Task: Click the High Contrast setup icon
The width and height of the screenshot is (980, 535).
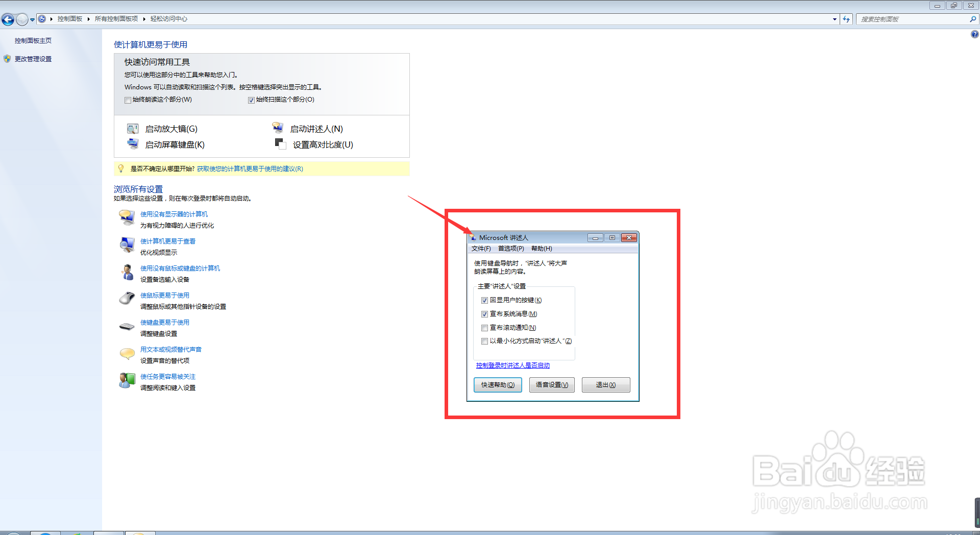Action: click(x=280, y=143)
